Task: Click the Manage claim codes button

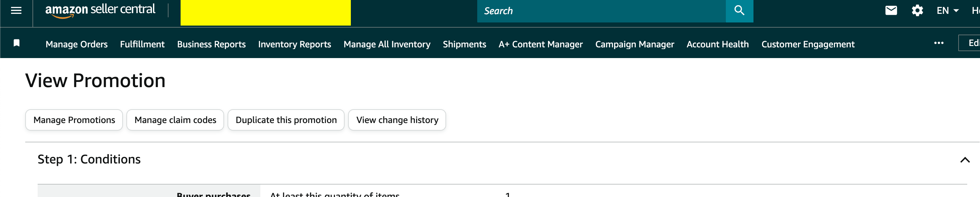Action: [175, 120]
